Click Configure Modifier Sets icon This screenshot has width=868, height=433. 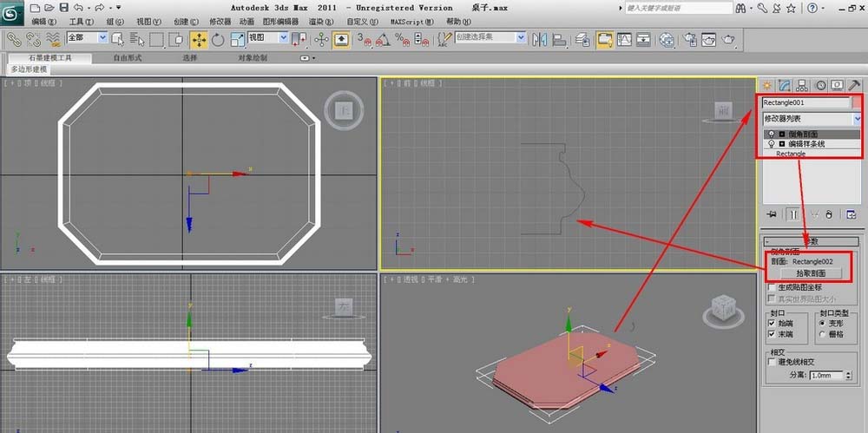(852, 214)
